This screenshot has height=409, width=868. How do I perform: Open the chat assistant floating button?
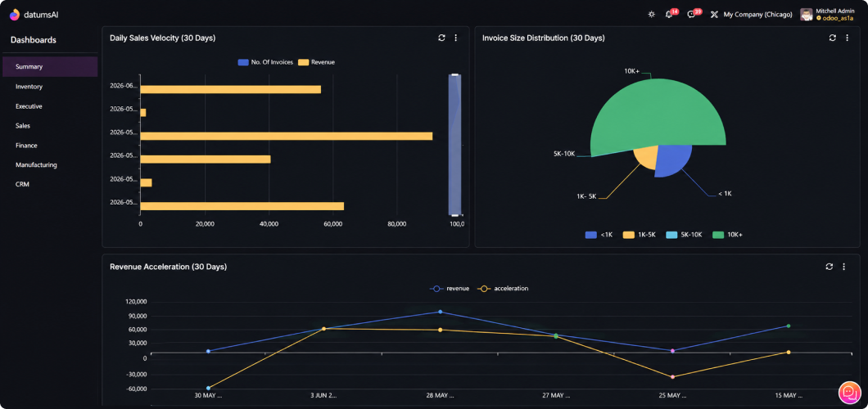pos(850,392)
